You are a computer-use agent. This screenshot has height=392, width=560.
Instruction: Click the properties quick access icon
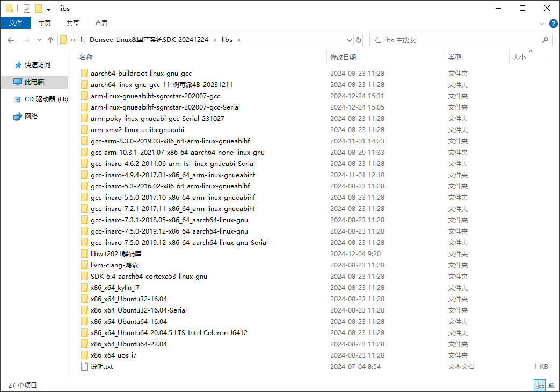[x=27, y=8]
